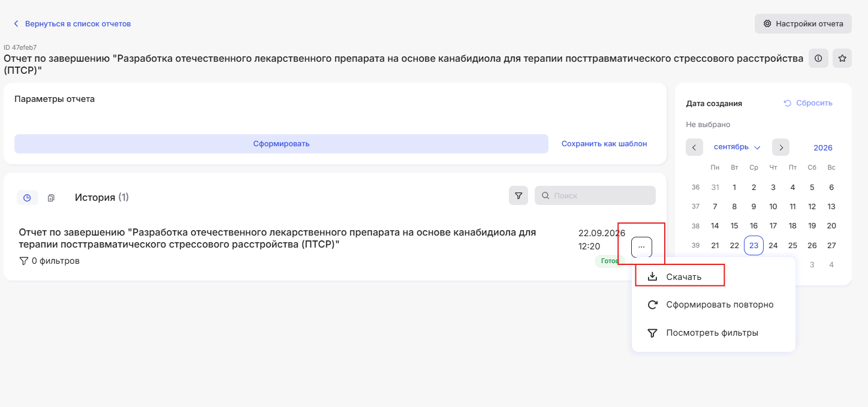Viewport: 868px width, 407px height.
Task: Select date 10 in calendar
Action: [773, 207]
